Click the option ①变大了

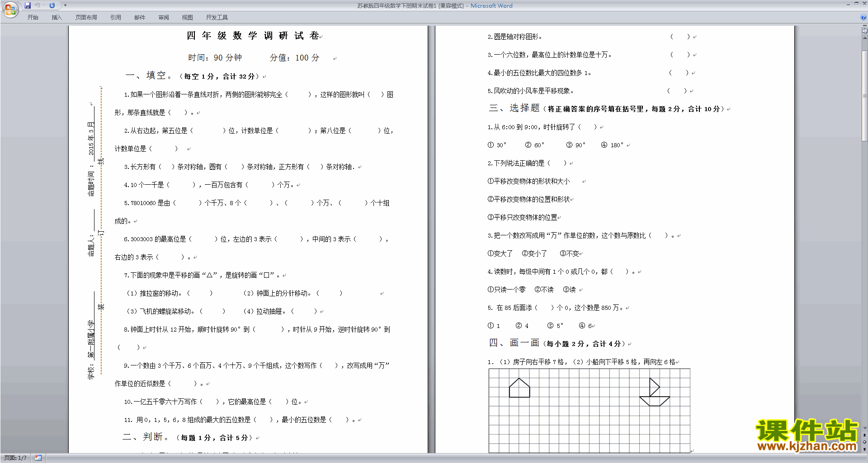point(500,253)
